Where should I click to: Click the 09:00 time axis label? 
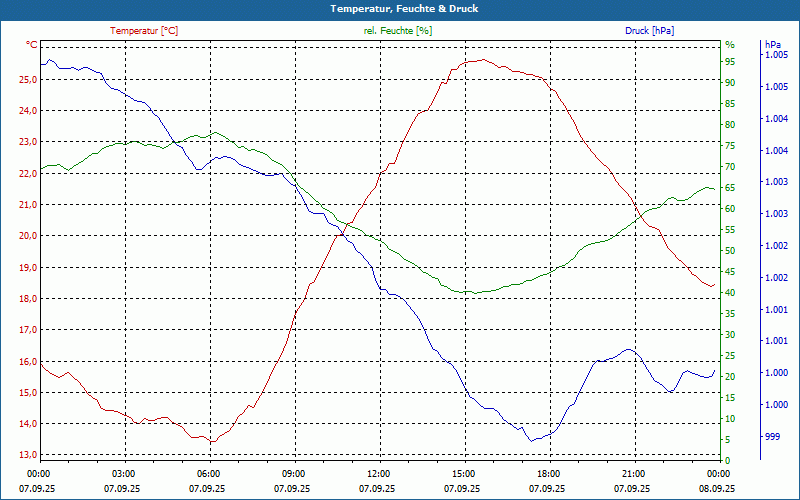[x=293, y=474]
